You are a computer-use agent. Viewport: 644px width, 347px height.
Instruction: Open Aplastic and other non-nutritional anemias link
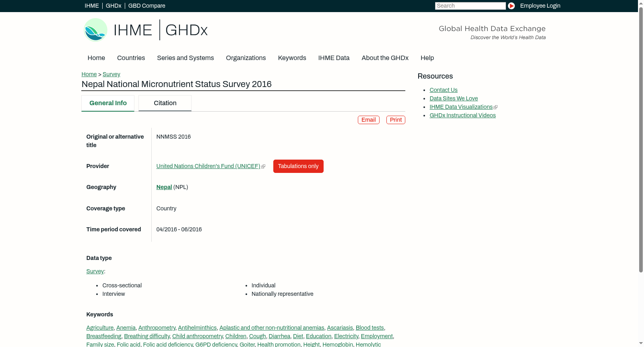click(x=272, y=328)
